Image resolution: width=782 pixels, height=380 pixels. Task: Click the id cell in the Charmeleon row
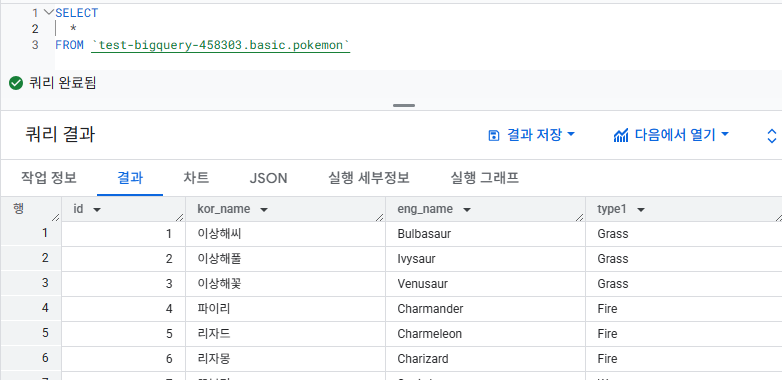pos(123,334)
